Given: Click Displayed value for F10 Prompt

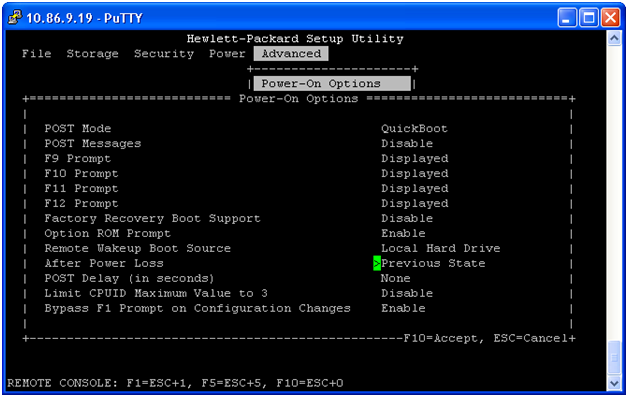Looking at the screenshot, I should [415, 173].
